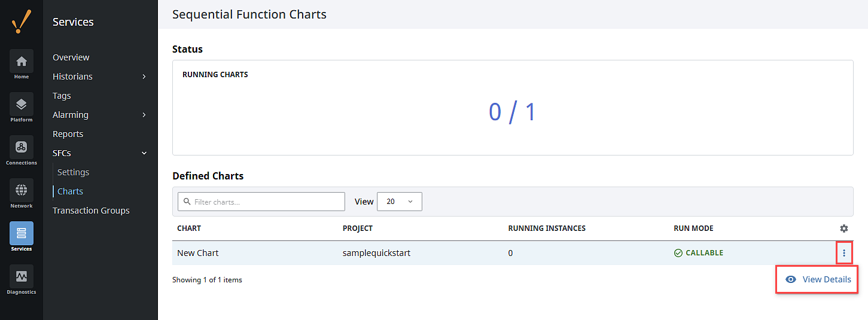Image resolution: width=868 pixels, height=320 pixels.
Task: Expand the Historians submenu
Action: [x=144, y=77]
